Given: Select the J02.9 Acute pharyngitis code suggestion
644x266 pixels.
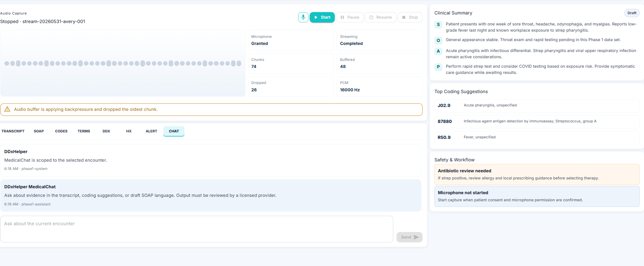Looking at the screenshot, I should 537,106.
